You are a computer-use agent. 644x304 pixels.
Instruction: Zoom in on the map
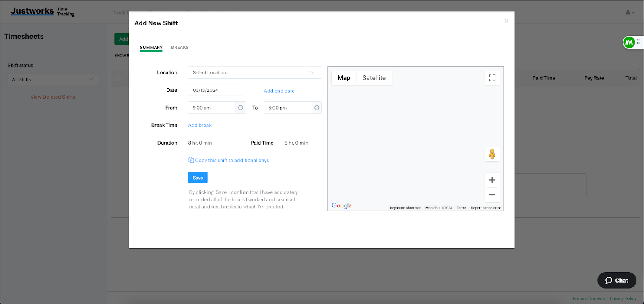click(x=492, y=180)
